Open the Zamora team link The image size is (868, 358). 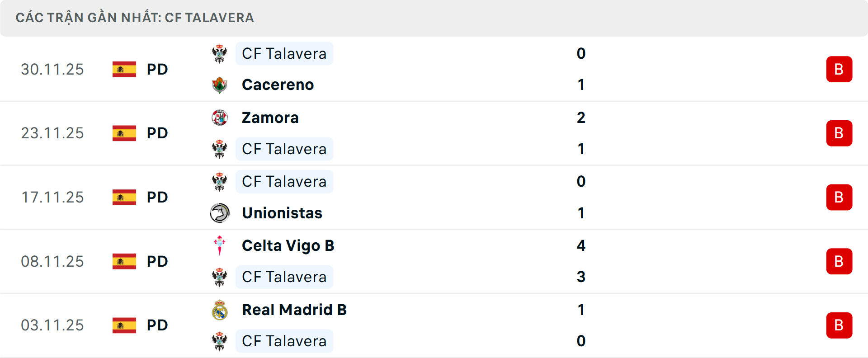pos(270,118)
